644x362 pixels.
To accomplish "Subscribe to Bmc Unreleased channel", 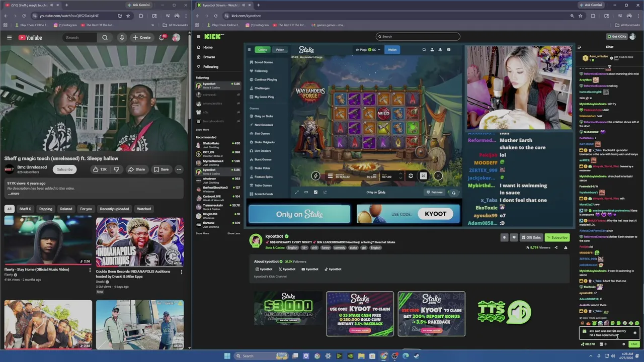I will pyautogui.click(x=64, y=169).
